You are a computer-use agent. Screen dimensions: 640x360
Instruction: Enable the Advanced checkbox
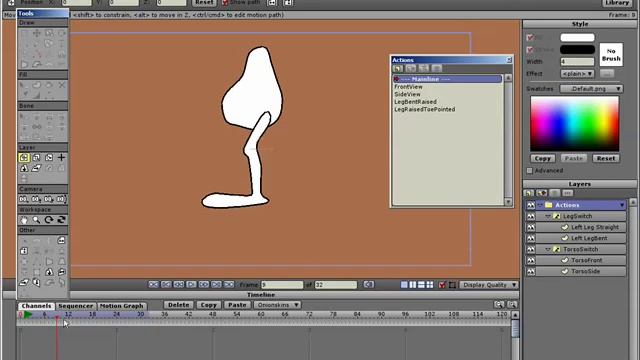530,170
